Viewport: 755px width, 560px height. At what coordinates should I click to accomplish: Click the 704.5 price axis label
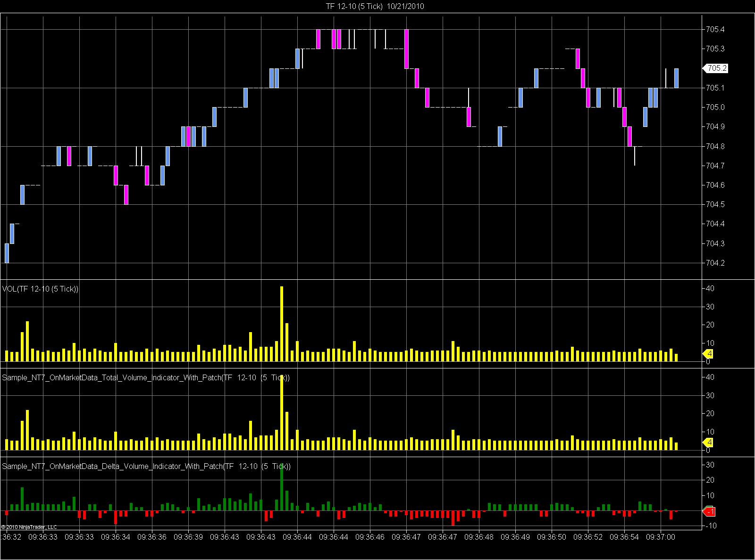point(715,204)
